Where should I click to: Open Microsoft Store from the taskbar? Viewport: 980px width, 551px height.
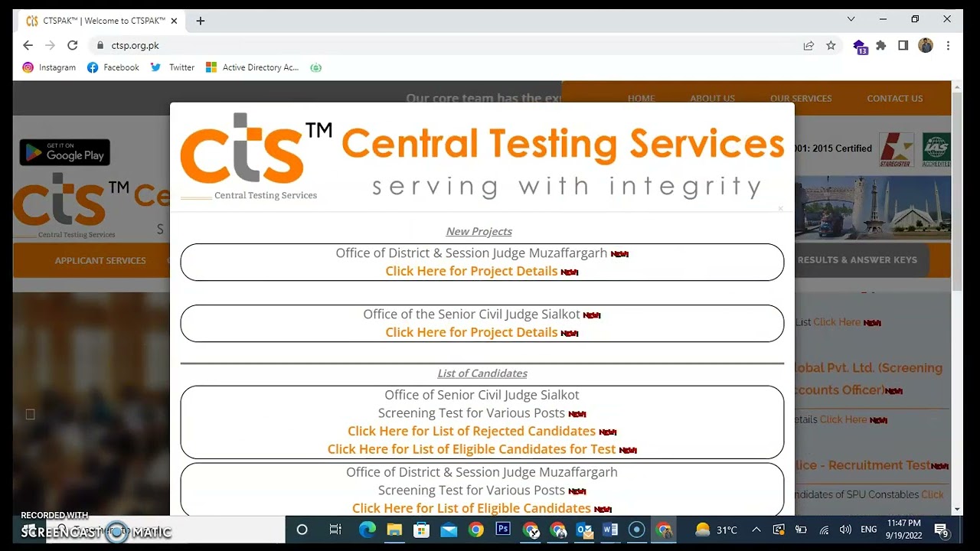[x=421, y=530]
